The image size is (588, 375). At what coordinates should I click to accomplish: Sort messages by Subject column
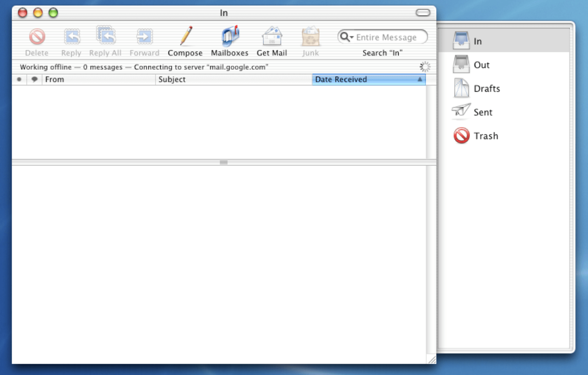pos(234,80)
